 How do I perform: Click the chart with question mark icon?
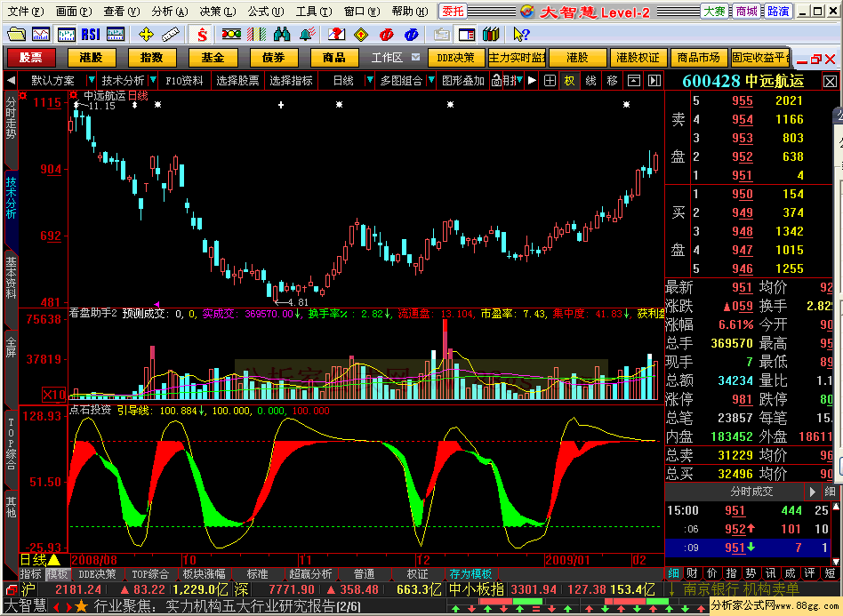point(336,35)
